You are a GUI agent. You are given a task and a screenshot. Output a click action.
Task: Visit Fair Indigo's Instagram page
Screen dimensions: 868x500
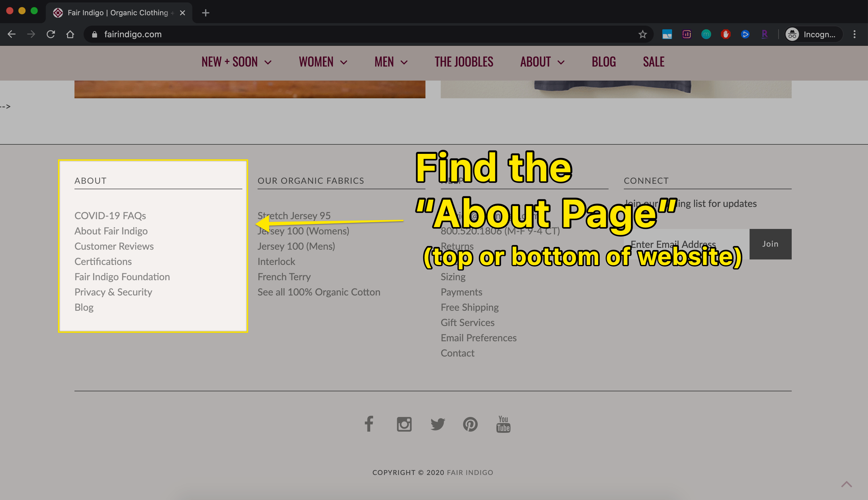(x=404, y=424)
